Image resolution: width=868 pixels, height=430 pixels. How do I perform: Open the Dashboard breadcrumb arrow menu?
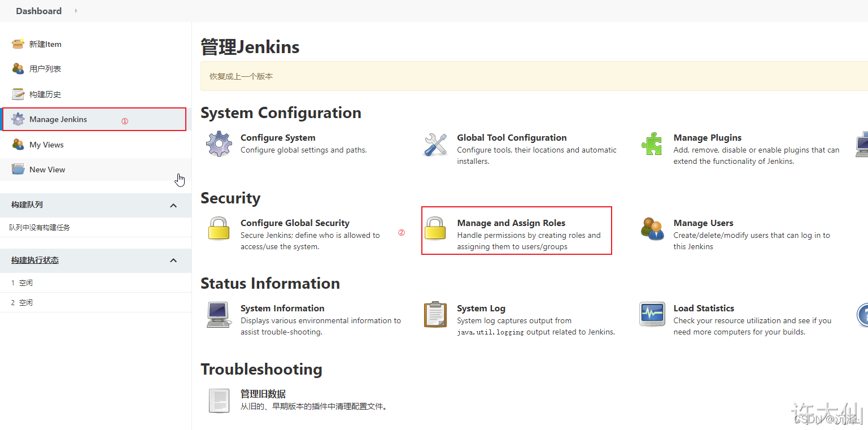coord(76,11)
